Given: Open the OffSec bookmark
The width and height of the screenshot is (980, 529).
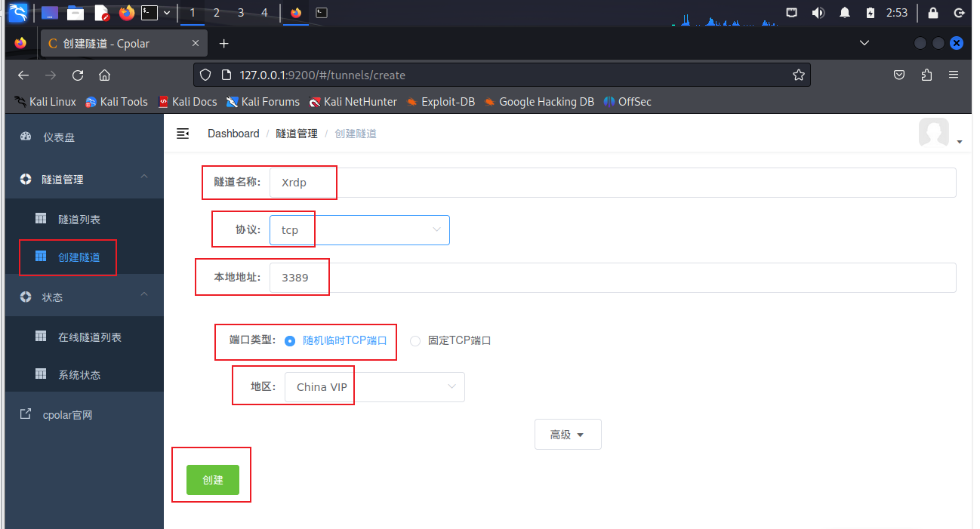Looking at the screenshot, I should point(627,102).
